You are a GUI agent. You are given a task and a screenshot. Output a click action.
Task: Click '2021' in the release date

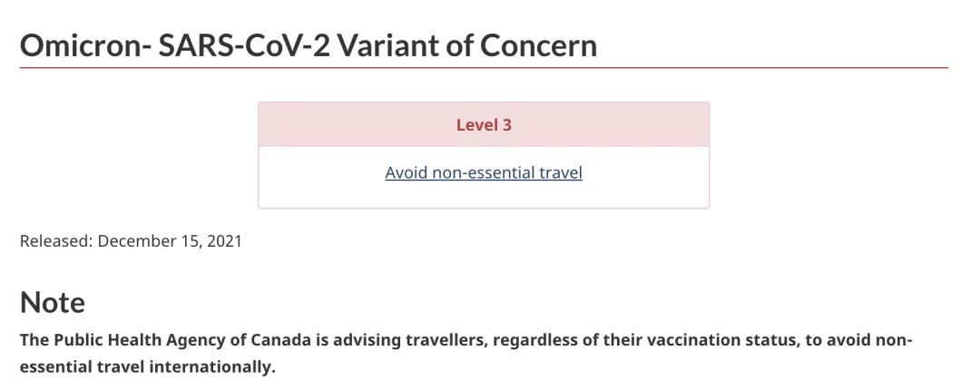tap(224, 241)
